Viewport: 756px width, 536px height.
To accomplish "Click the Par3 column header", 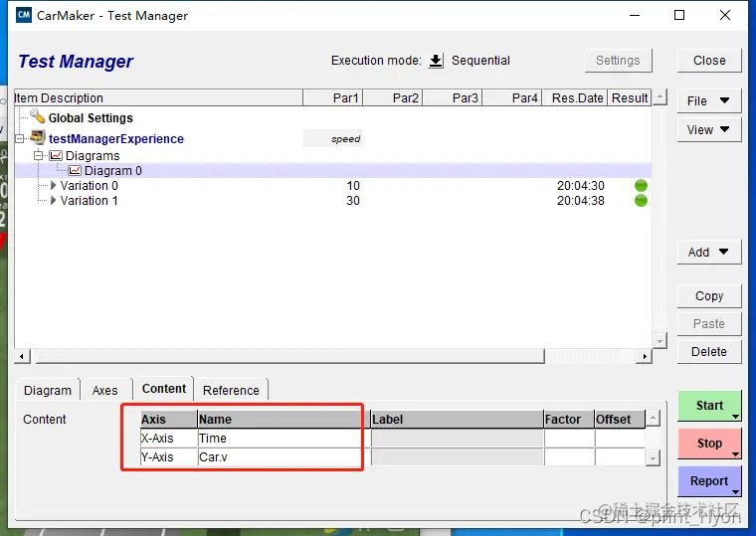I will 453,97.
